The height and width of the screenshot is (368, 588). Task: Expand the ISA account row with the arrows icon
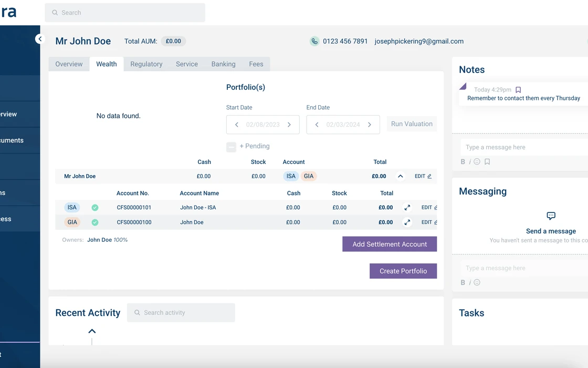pyautogui.click(x=407, y=207)
